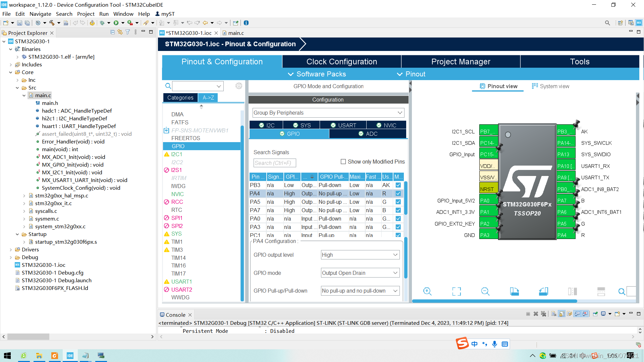The image size is (644, 362).
Task: Click the A->Z sort button
Action: (208, 98)
